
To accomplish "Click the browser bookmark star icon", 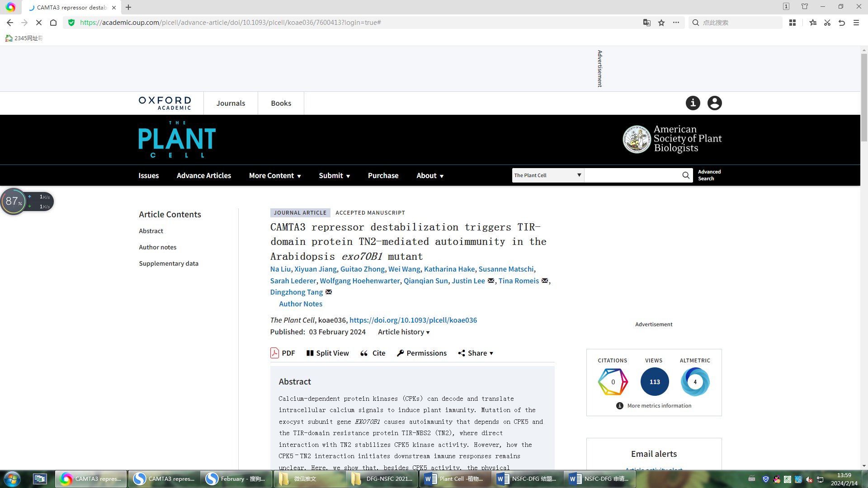I will tap(661, 23).
